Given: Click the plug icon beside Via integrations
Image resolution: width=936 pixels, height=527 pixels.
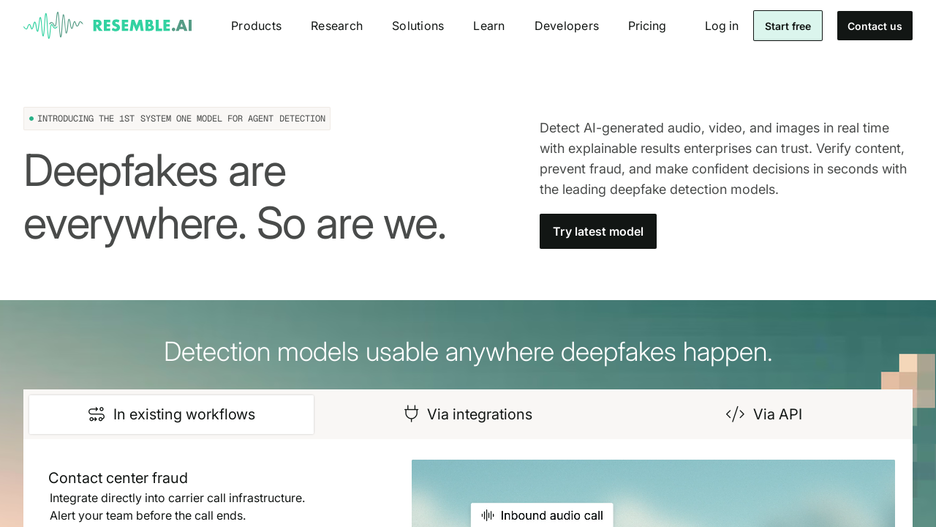Looking at the screenshot, I should [411, 414].
